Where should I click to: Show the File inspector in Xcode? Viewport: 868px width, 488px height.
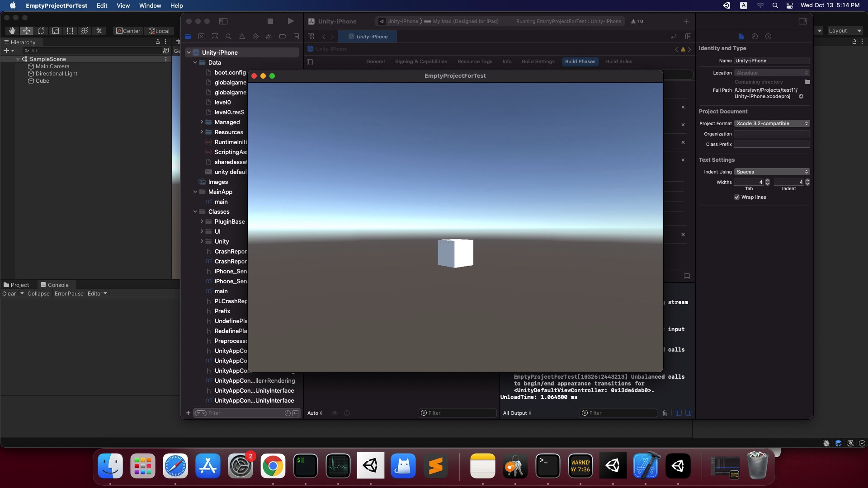coord(741,37)
